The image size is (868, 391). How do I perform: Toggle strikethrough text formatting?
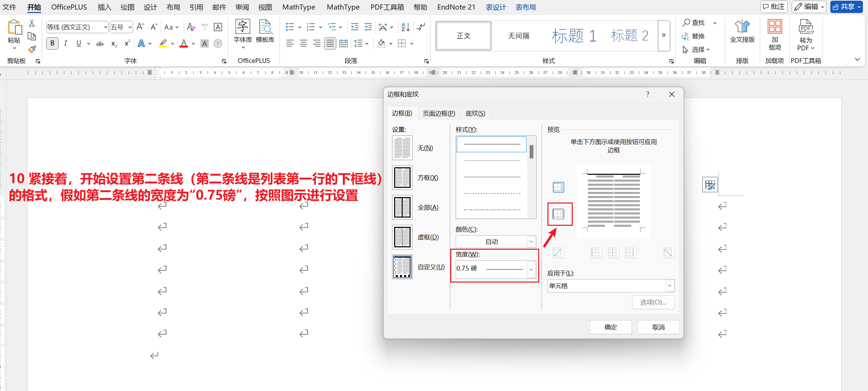pyautogui.click(x=100, y=44)
